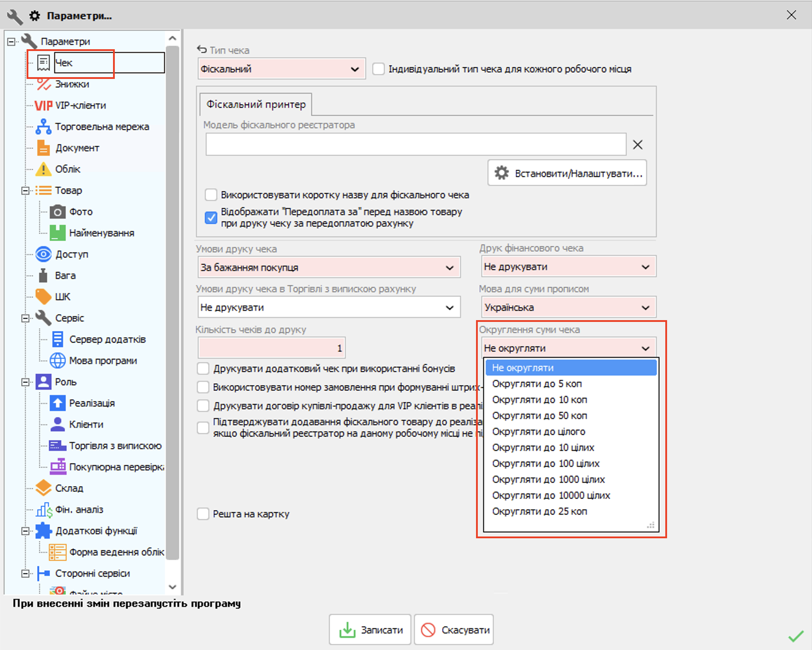
Task: Click the Записати save button
Action: [x=370, y=630]
